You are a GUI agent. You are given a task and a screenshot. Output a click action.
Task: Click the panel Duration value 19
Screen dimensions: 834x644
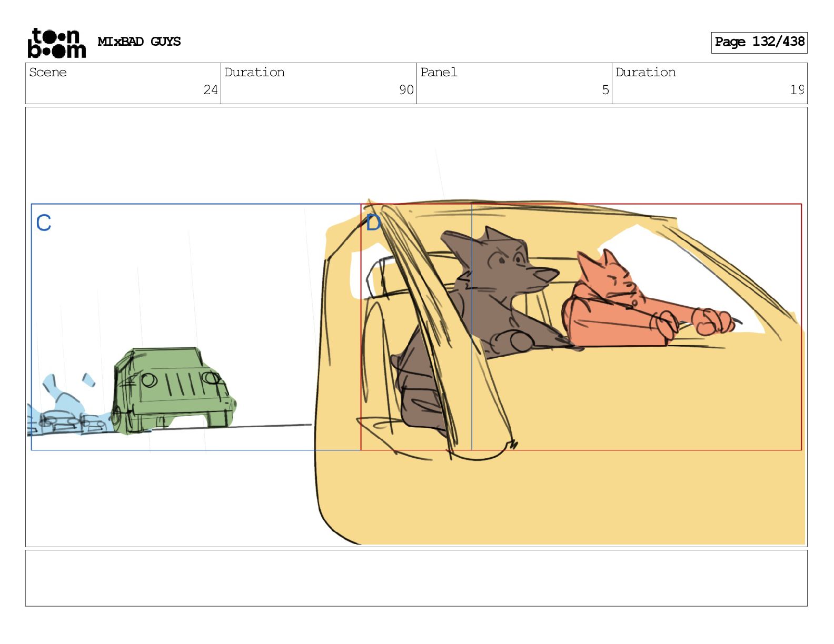coord(797,90)
